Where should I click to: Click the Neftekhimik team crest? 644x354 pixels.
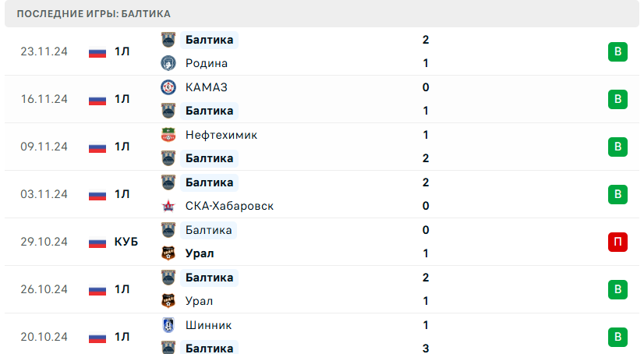click(168, 135)
